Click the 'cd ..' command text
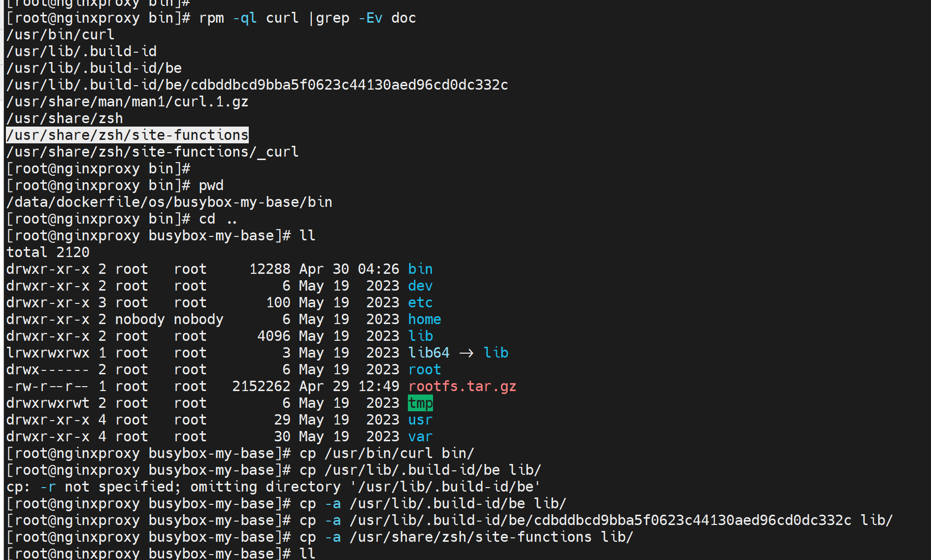The image size is (931, 560). point(217,219)
